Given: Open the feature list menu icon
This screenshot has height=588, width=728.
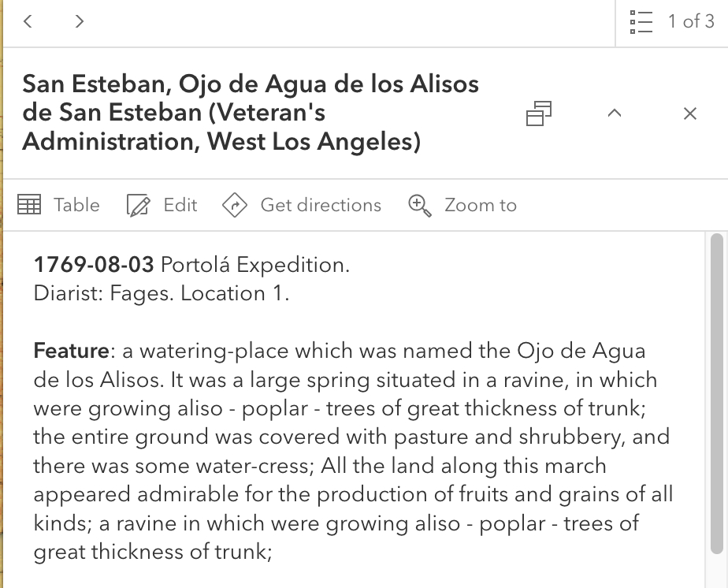Looking at the screenshot, I should tap(641, 22).
